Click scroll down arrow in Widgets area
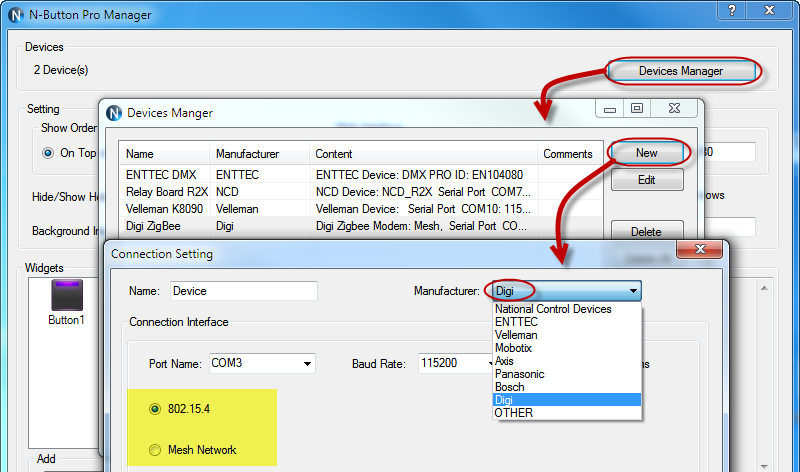 (x=764, y=466)
